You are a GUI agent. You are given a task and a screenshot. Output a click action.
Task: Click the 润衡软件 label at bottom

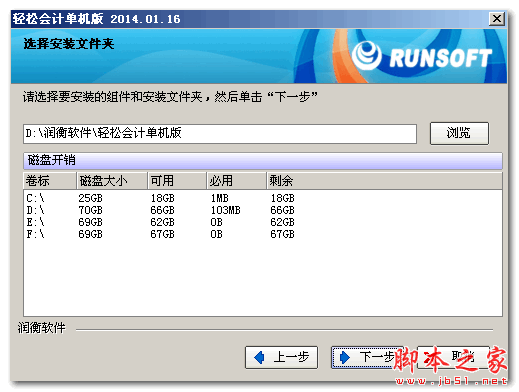(x=42, y=328)
